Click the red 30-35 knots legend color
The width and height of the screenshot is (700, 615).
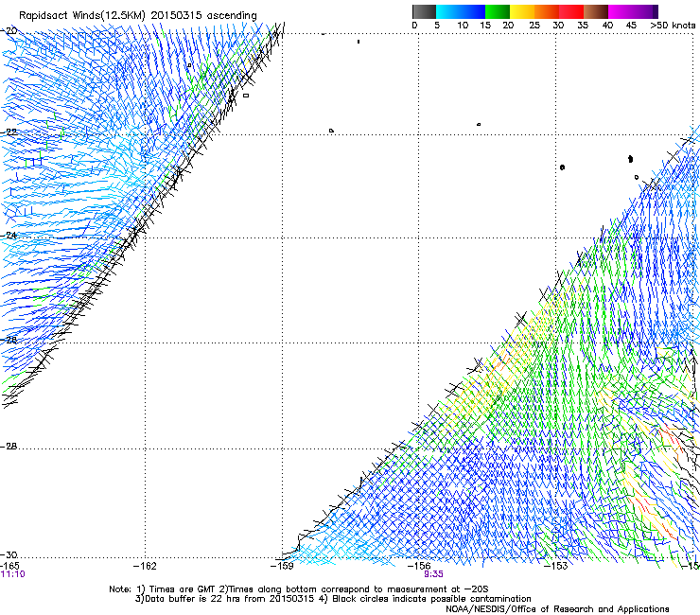click(571, 11)
